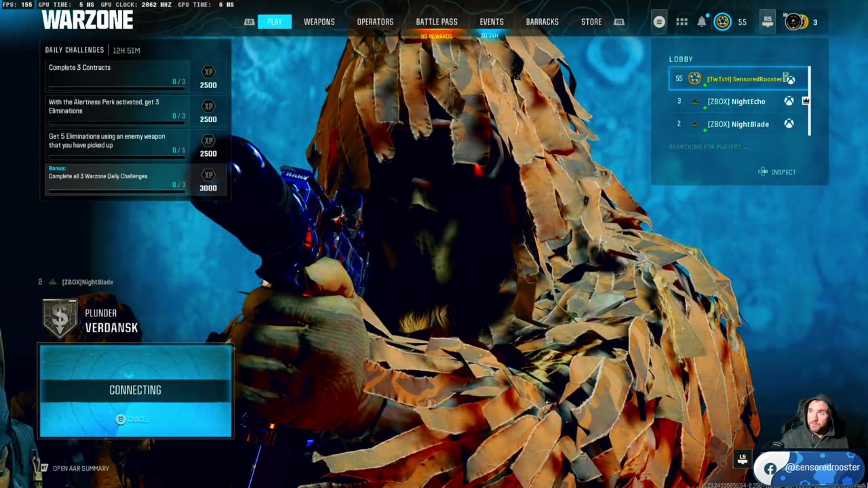Click the LS stick icon near webcam overlay
This screenshot has height=488, width=868.
[743, 459]
